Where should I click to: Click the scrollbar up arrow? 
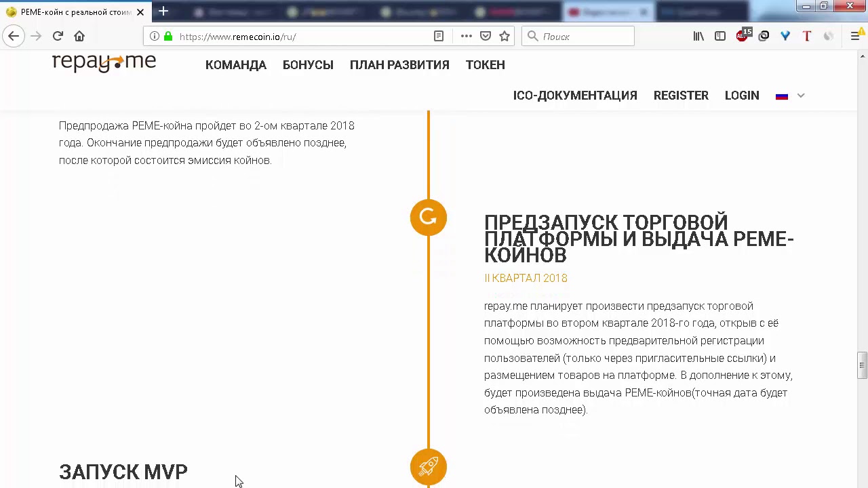[862, 56]
